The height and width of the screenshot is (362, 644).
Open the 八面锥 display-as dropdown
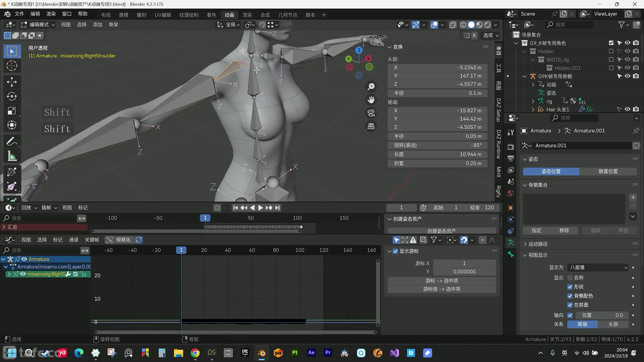598,267
